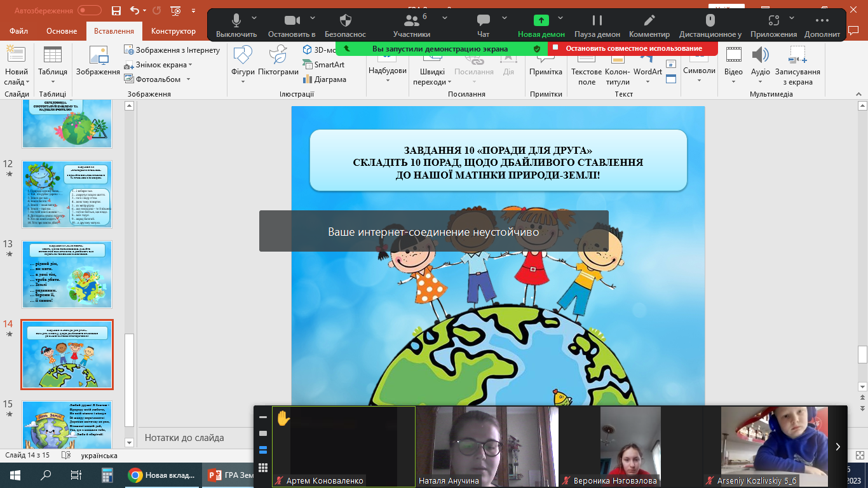Open the slide number icon in Текст group

pyautogui.click(x=670, y=65)
